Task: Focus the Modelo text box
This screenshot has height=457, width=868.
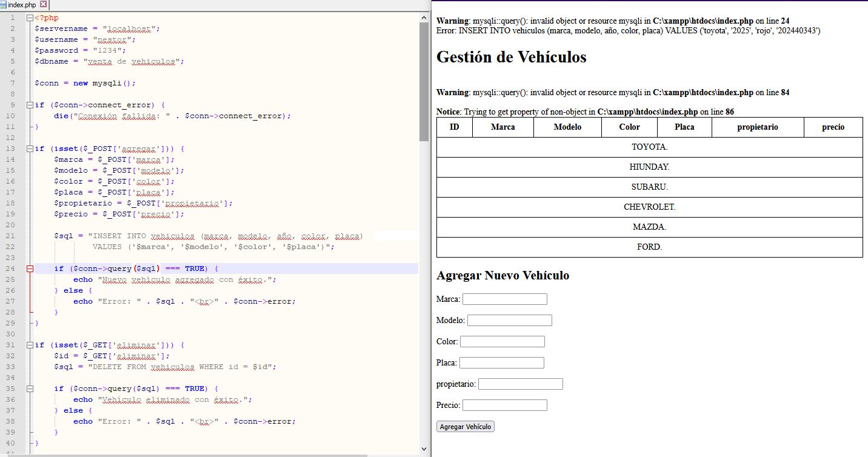Action: (x=509, y=321)
